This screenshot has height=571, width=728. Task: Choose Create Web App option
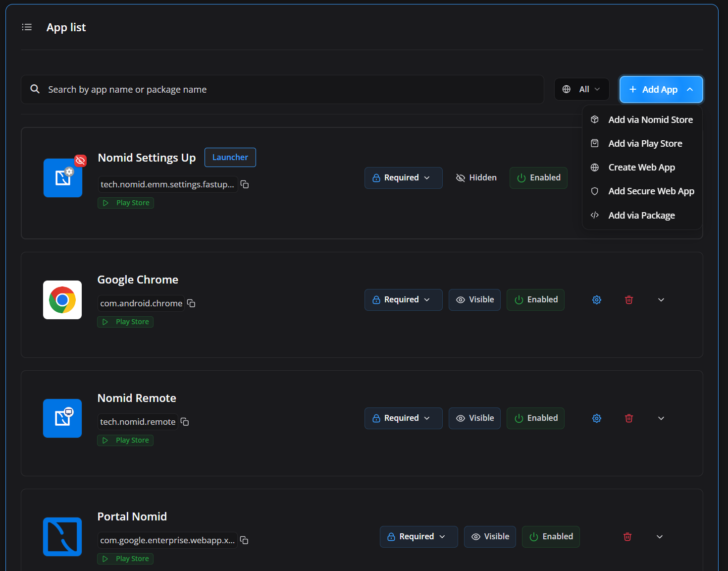[x=642, y=168]
